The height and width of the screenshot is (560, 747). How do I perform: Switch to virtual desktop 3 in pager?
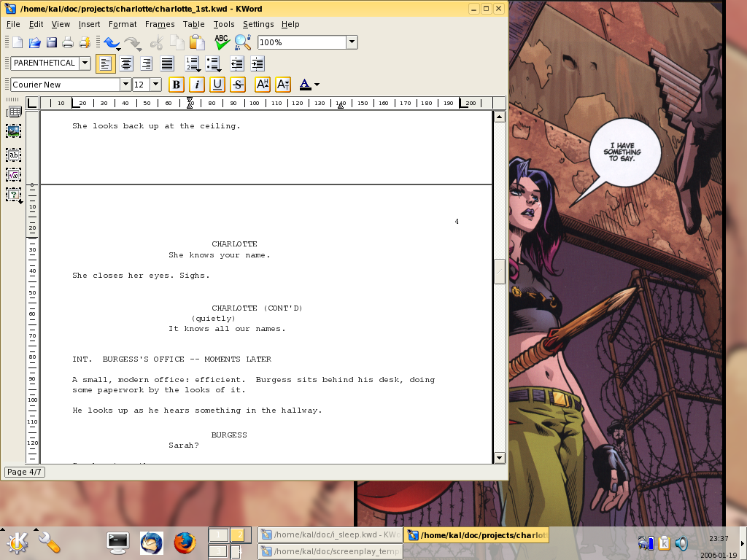click(218, 551)
